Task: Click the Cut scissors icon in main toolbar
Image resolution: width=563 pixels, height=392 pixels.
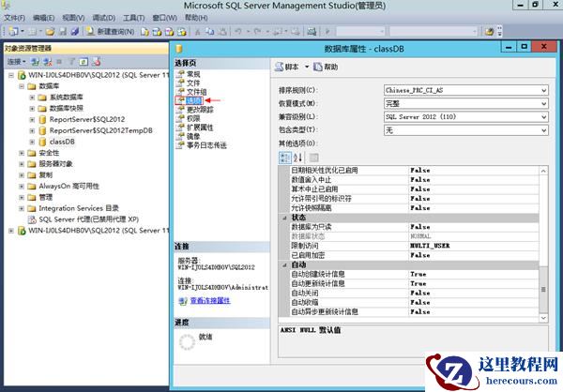Action: [197, 32]
